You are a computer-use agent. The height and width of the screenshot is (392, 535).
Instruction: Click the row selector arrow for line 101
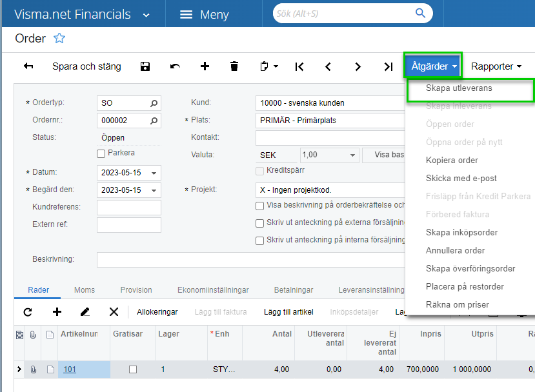(19, 369)
